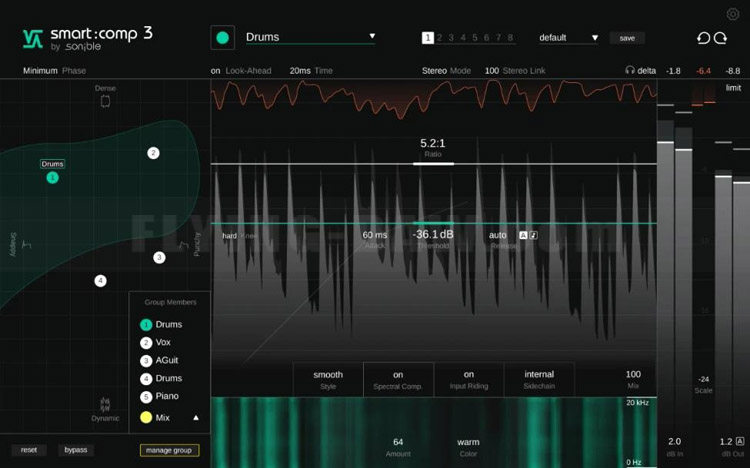This screenshot has width=750, height=468.
Task: Click the Dynamic icon in the grid
Action: 105,404
